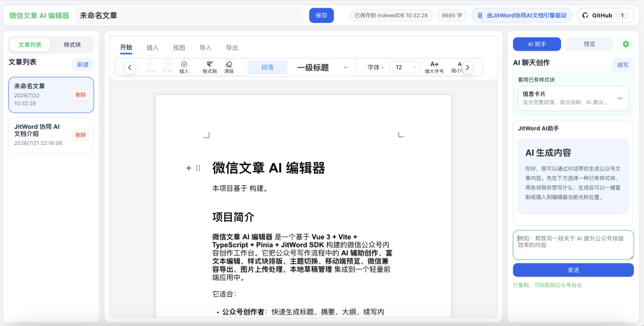This screenshot has width=644, height=326.
Task: Open the 未命名文章 article card
Action: tap(51, 95)
